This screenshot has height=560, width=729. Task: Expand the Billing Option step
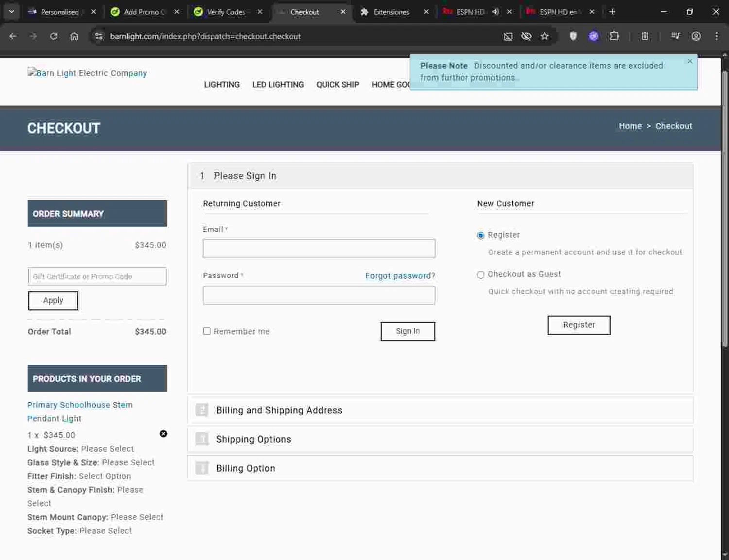coord(440,468)
